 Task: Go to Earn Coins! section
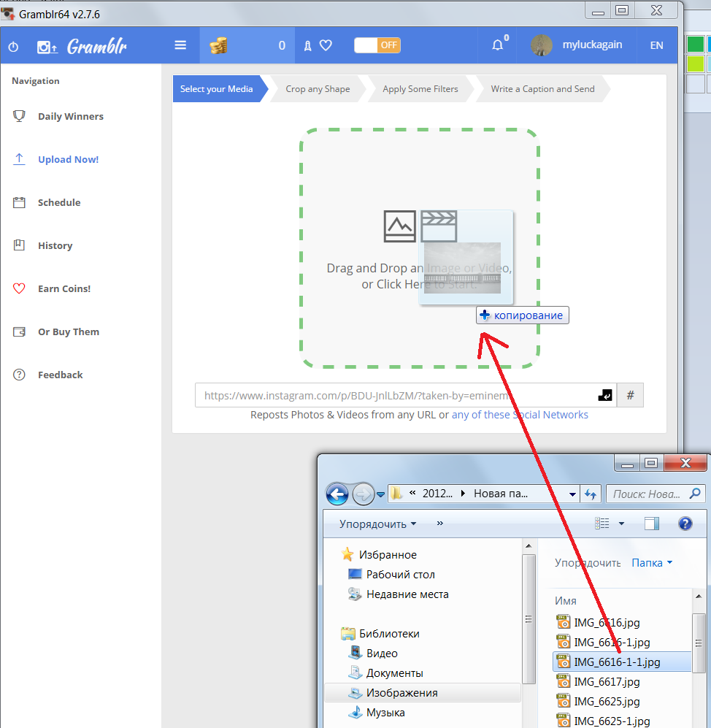pos(64,288)
